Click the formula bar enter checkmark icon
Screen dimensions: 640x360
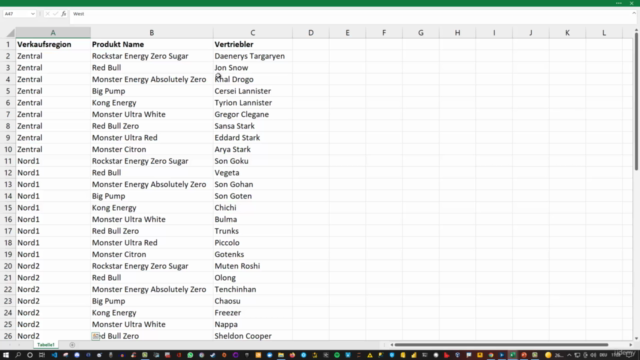click(x=55, y=14)
